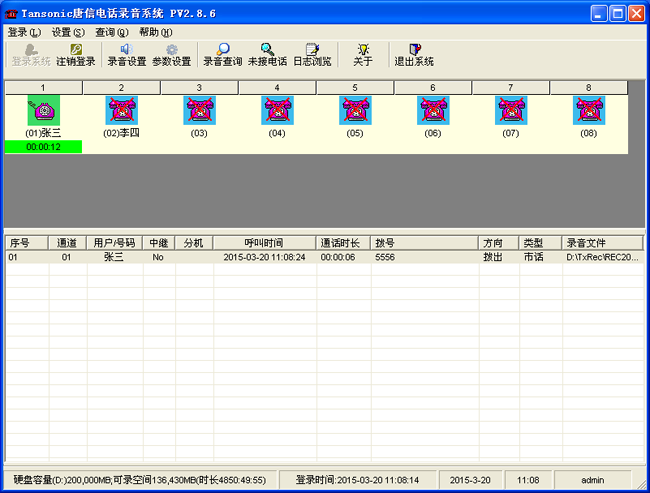This screenshot has height=493, width=650.
Task: Open the 帮助 menu
Action: (x=156, y=32)
